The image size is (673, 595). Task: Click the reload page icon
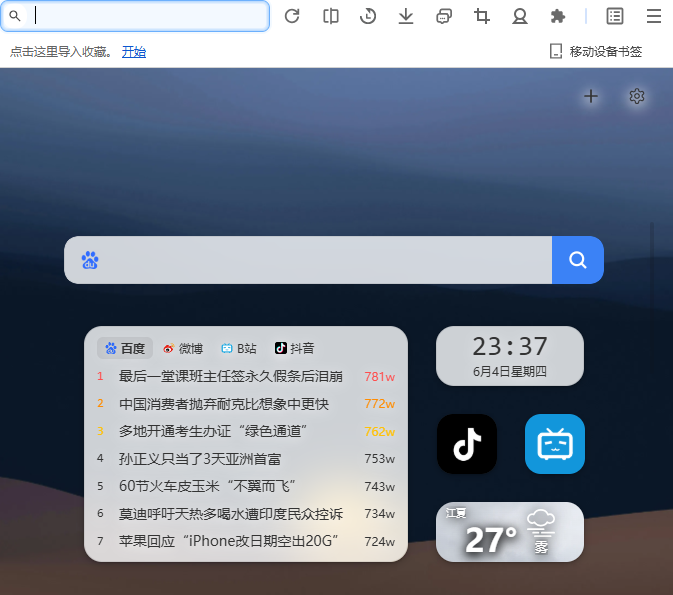(292, 16)
